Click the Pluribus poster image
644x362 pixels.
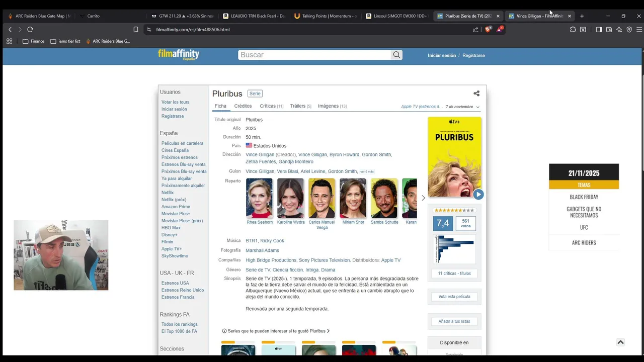(454, 157)
